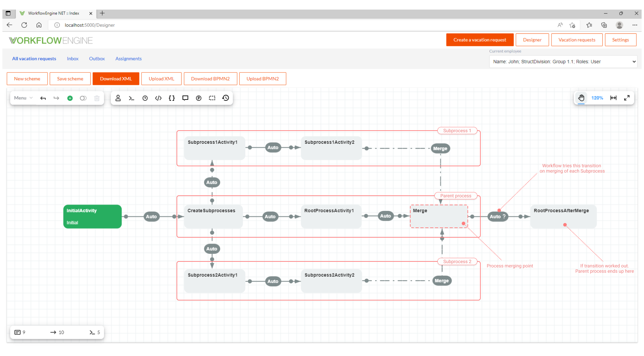Open browser settings and more menu
The height and width of the screenshot is (356, 644).
pyautogui.click(x=635, y=25)
